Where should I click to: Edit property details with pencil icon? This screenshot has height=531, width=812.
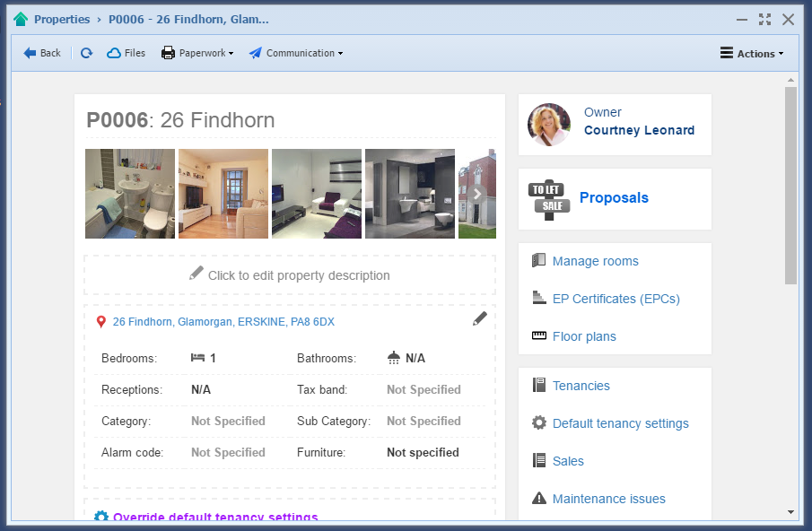coord(480,318)
